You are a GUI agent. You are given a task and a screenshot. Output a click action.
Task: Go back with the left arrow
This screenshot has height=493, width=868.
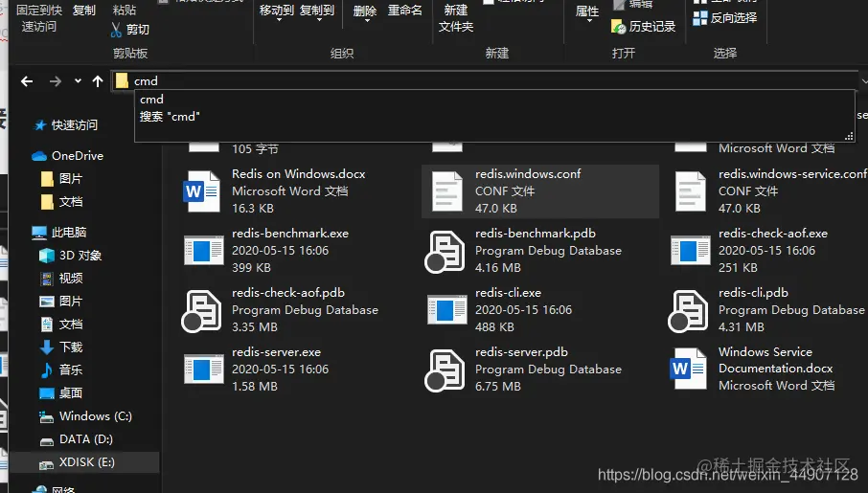tap(27, 82)
